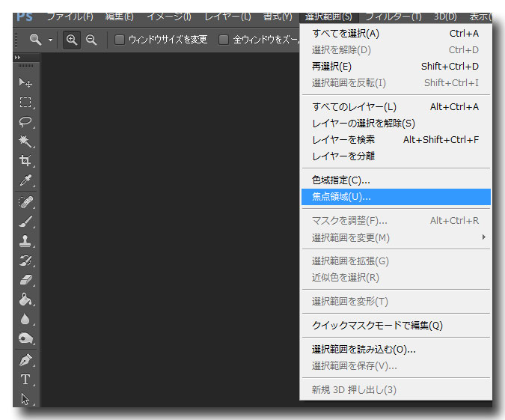Choose レイヤーの選択を解除(S)
This screenshot has width=505, height=420.
pyautogui.click(x=396, y=124)
